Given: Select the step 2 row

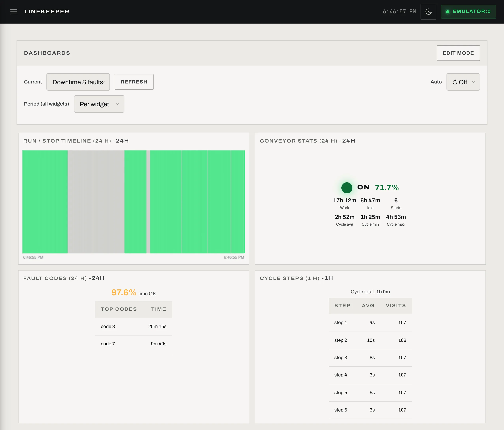Looking at the screenshot, I should [370, 340].
